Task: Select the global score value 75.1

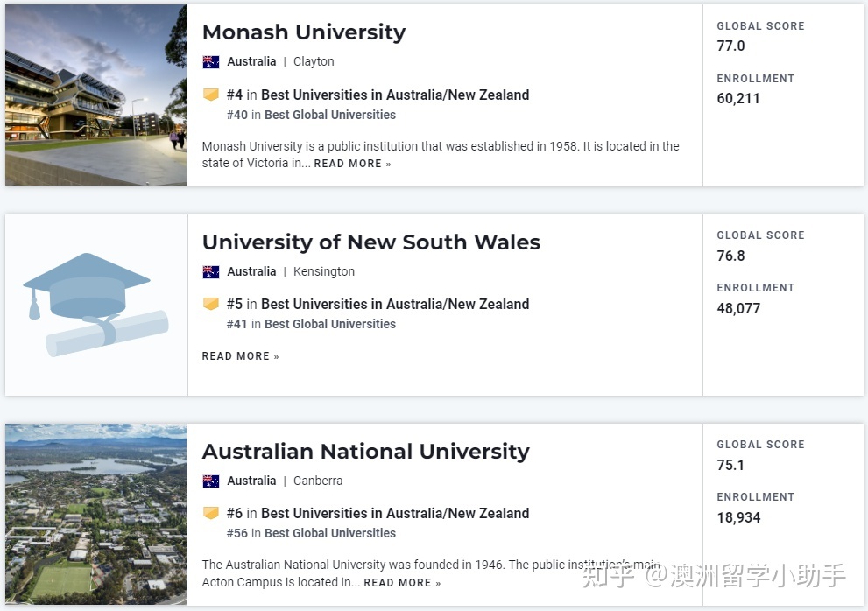Action: (x=730, y=465)
